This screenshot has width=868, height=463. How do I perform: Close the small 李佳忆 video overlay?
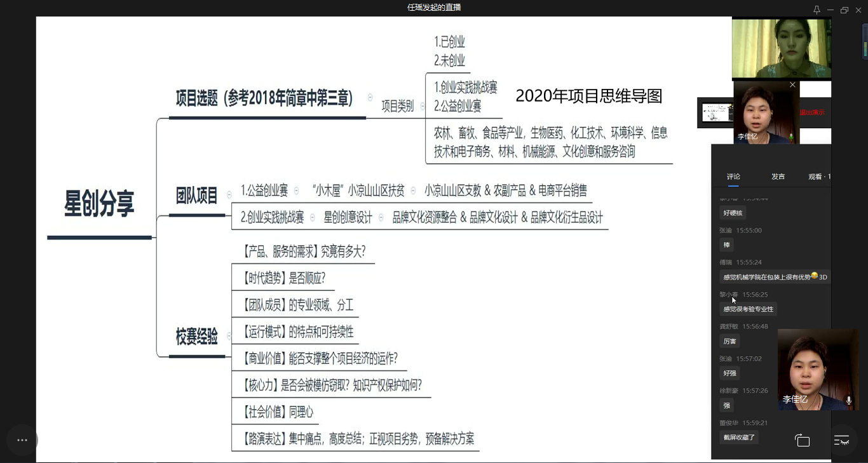click(x=792, y=84)
